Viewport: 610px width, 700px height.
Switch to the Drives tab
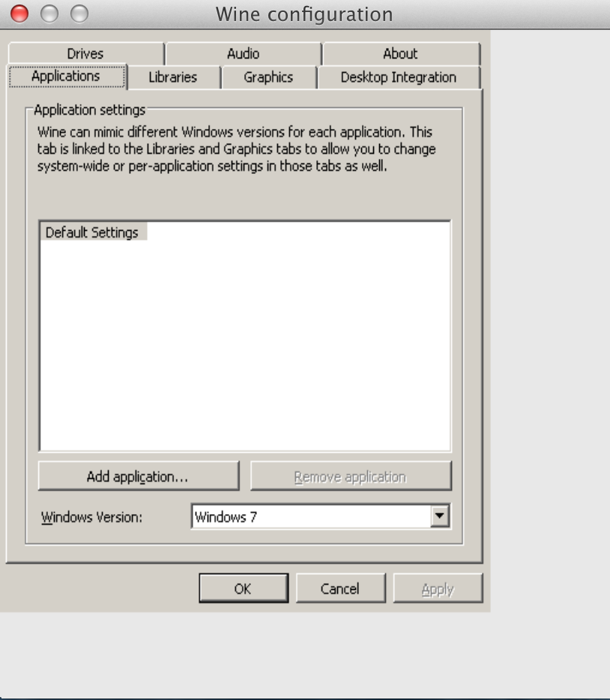click(85, 54)
